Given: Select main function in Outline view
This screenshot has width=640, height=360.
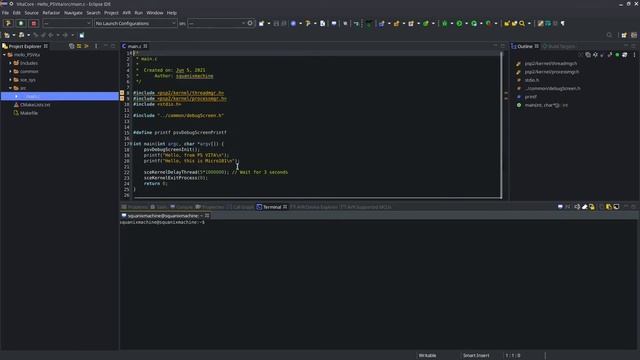Looking at the screenshot, I should tap(543, 105).
